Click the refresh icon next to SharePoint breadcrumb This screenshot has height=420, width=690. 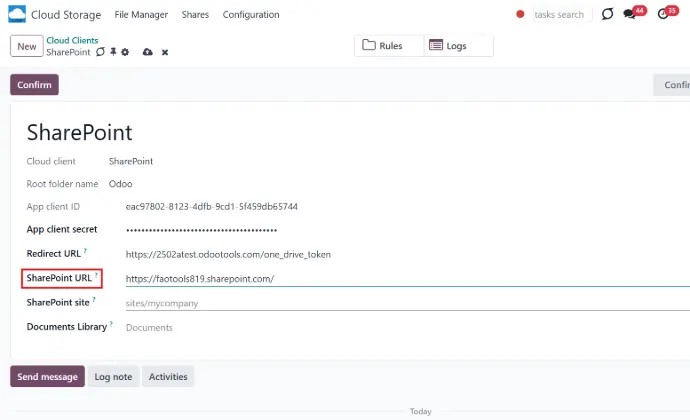click(x=100, y=52)
